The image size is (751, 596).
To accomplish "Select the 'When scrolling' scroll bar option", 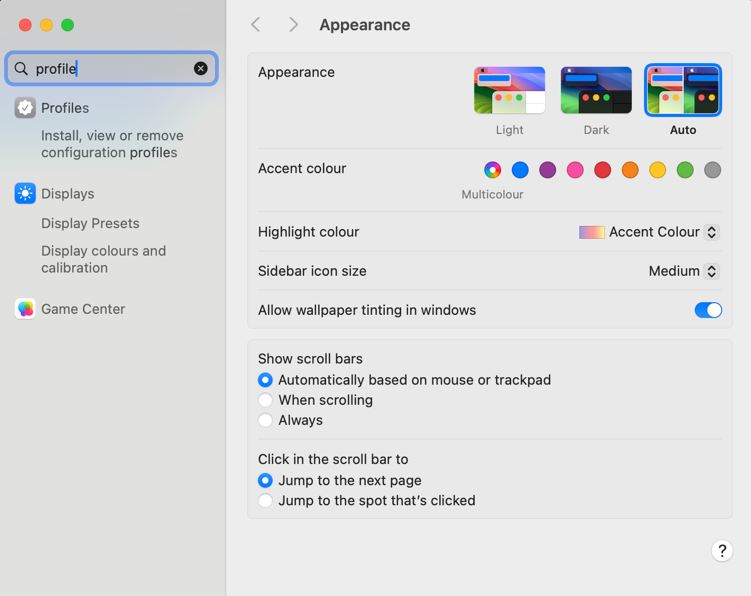I will (x=265, y=400).
